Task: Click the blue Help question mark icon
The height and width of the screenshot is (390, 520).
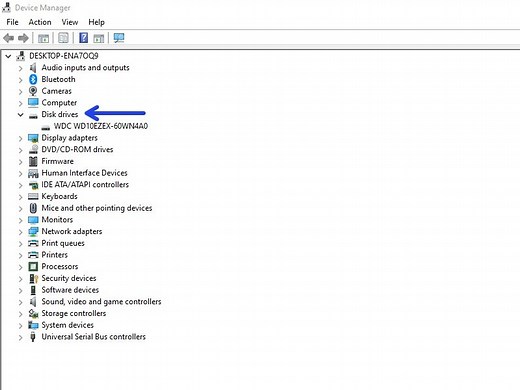Action: (84, 38)
